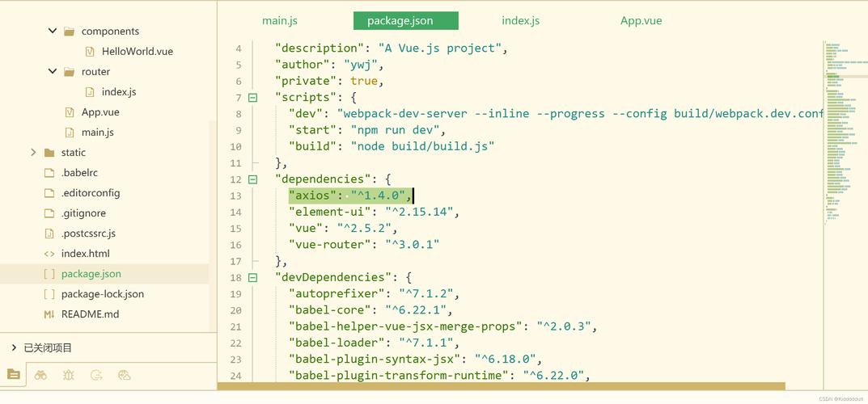This screenshot has width=868, height=404.
Task: Click the main.js file icon in tree
Action: (70, 132)
